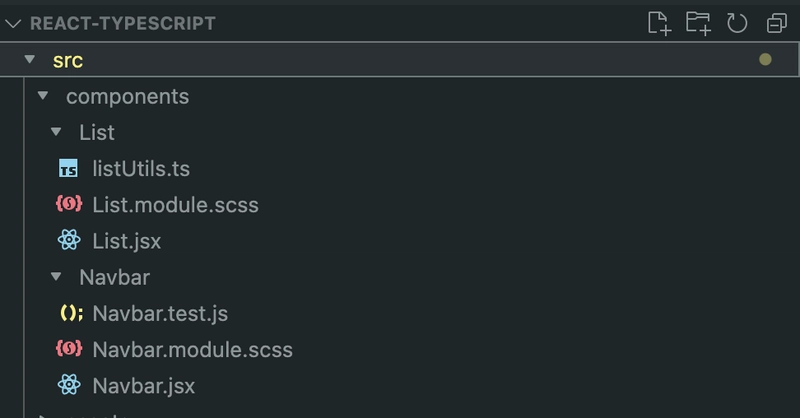Click the TypeScript icon beside listUtils.ts

click(x=68, y=168)
